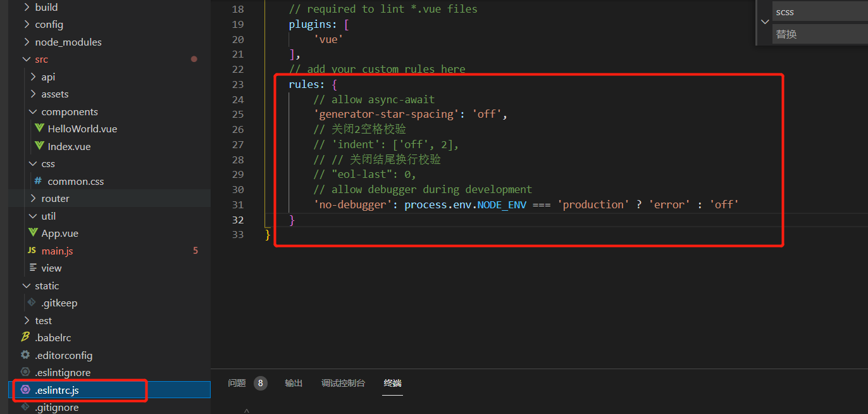The height and width of the screenshot is (414, 868).
Task: Switch to the 输出 panel tab
Action: pos(294,382)
